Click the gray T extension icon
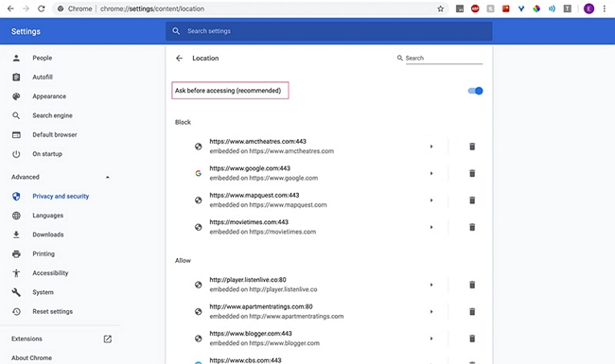 [x=567, y=9]
